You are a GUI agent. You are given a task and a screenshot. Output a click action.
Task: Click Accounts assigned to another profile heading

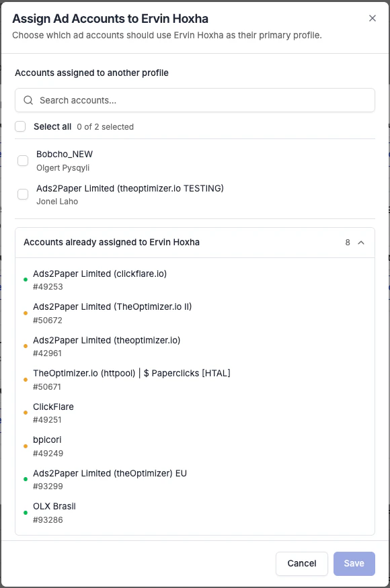(91, 73)
